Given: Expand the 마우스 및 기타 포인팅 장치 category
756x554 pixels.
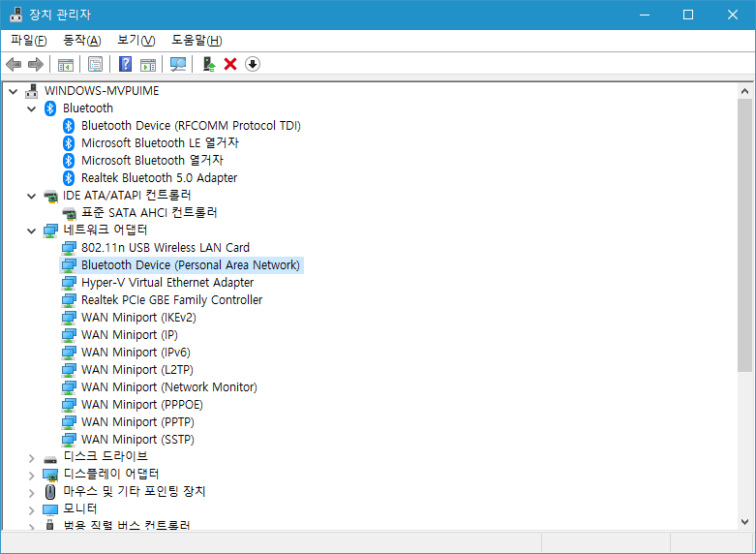Looking at the screenshot, I should coord(32,493).
